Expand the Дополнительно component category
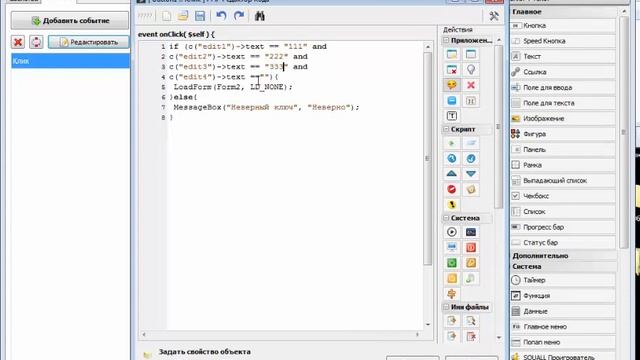640x360 pixels. pos(563,256)
